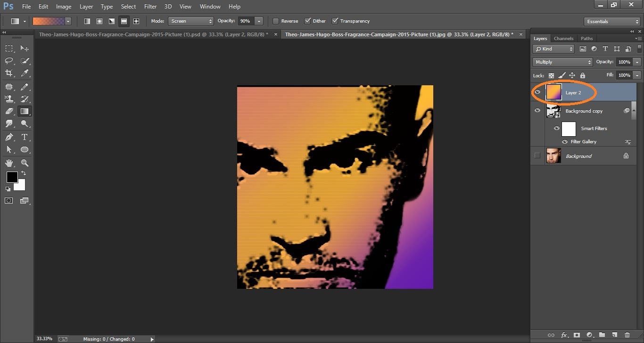Select the Crop tool
The width and height of the screenshot is (644, 343).
(8, 73)
